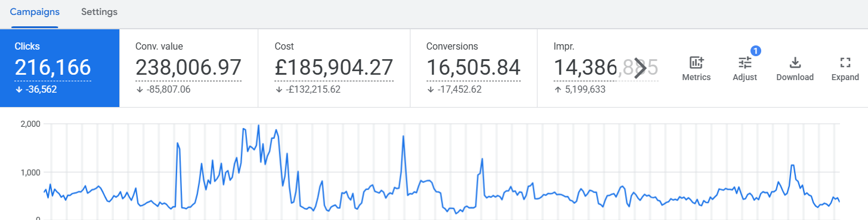Click the -85,807.06 change value
Screen dimensions: 868x220
pos(168,90)
